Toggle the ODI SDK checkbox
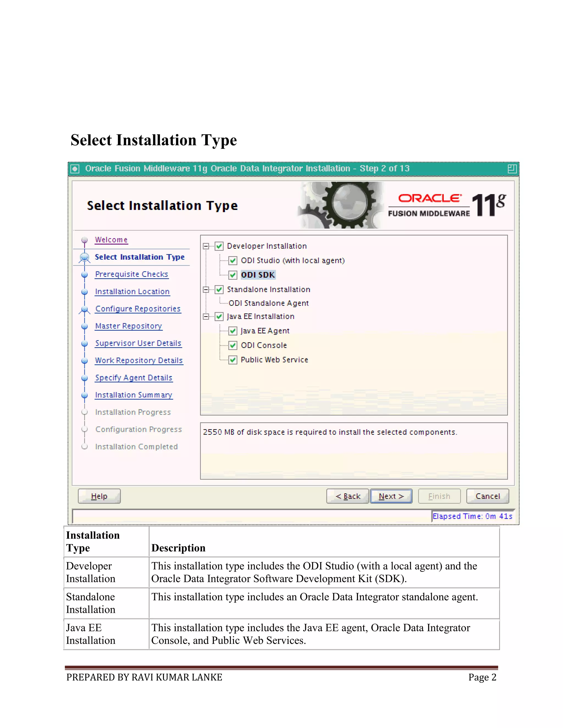 tap(233, 275)
